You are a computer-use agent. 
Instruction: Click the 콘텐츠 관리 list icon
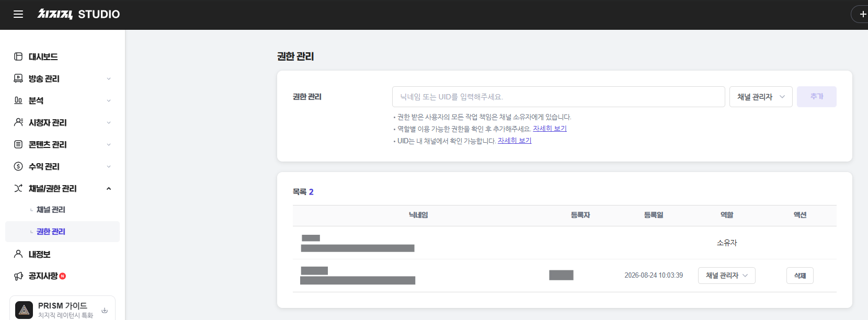[18, 144]
